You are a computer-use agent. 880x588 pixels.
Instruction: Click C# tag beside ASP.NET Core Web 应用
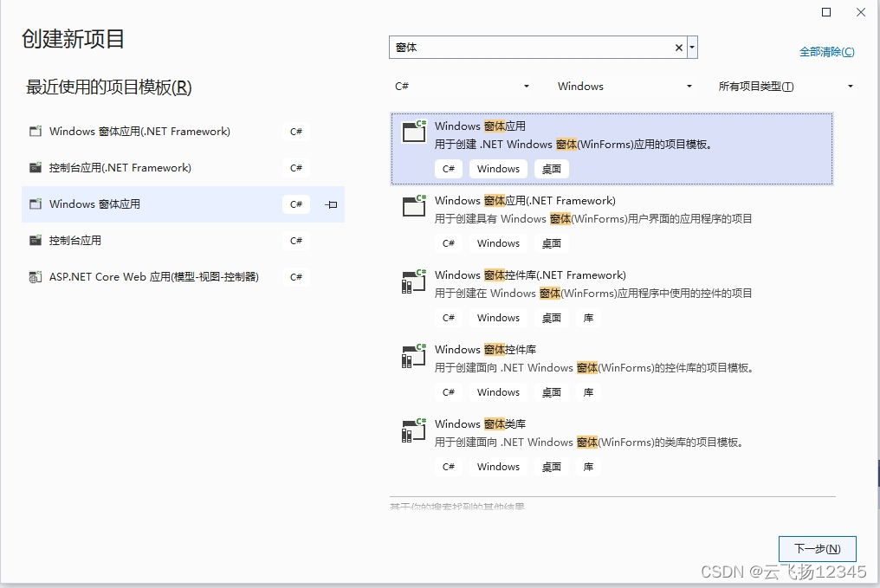[x=295, y=277]
